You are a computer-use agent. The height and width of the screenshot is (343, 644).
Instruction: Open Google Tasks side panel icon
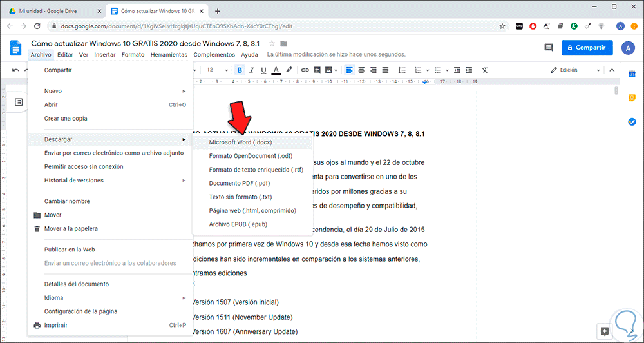pyautogui.click(x=632, y=122)
